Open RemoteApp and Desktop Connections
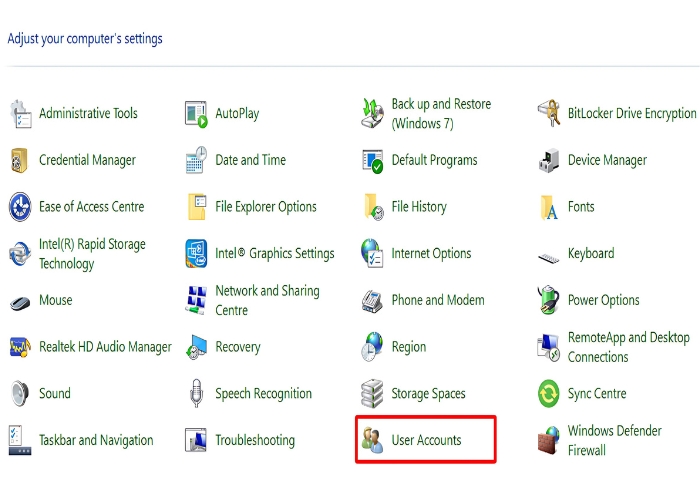The image size is (700, 500). tap(628, 347)
